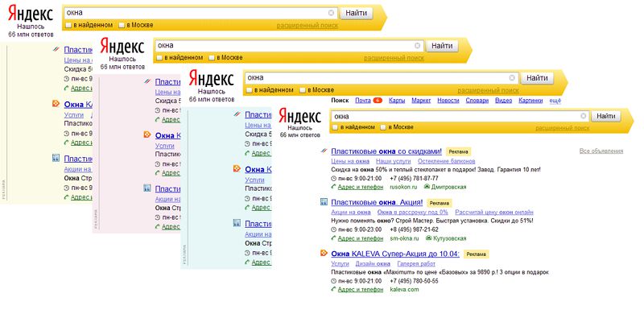Switch to the Почта service tab

click(363, 101)
